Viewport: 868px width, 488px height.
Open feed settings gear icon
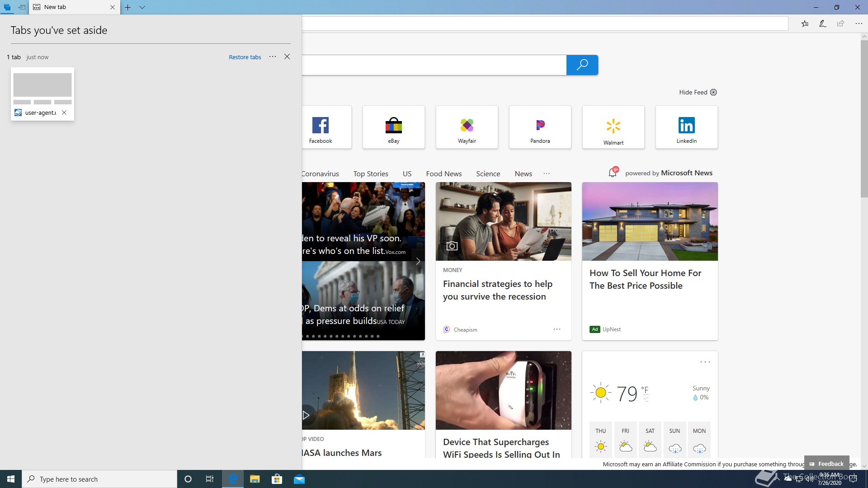point(713,92)
